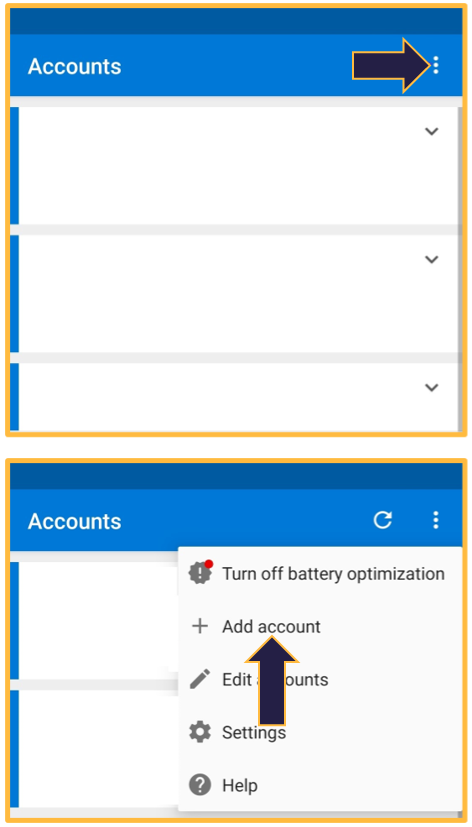The height and width of the screenshot is (827, 472).
Task: Click the Accounts title in the lower screenshot header
Action: pos(74,521)
